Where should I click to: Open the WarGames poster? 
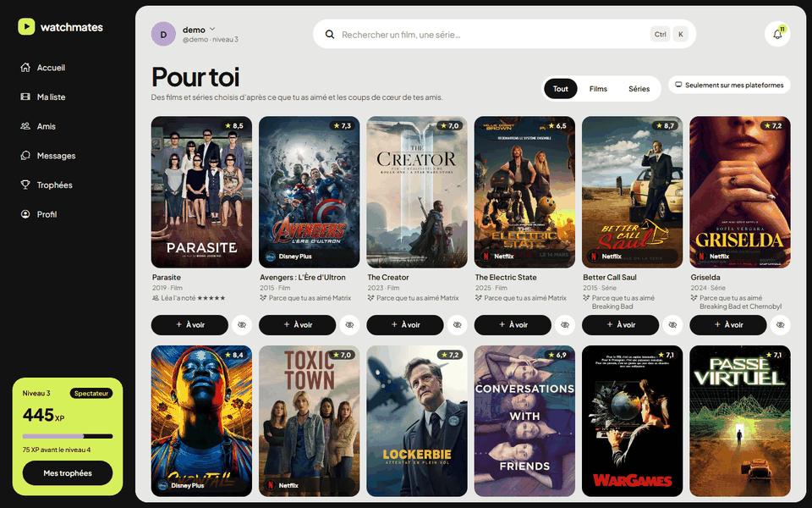click(633, 421)
